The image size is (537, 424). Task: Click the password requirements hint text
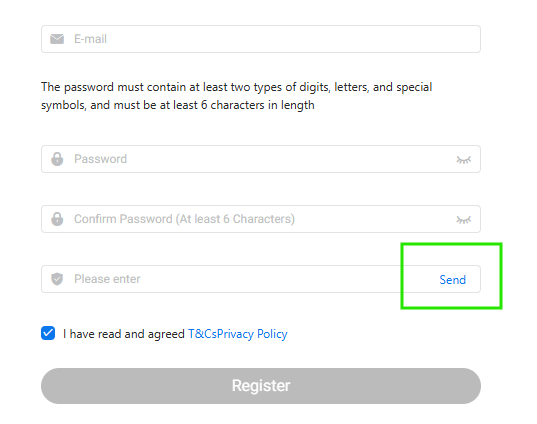click(237, 96)
